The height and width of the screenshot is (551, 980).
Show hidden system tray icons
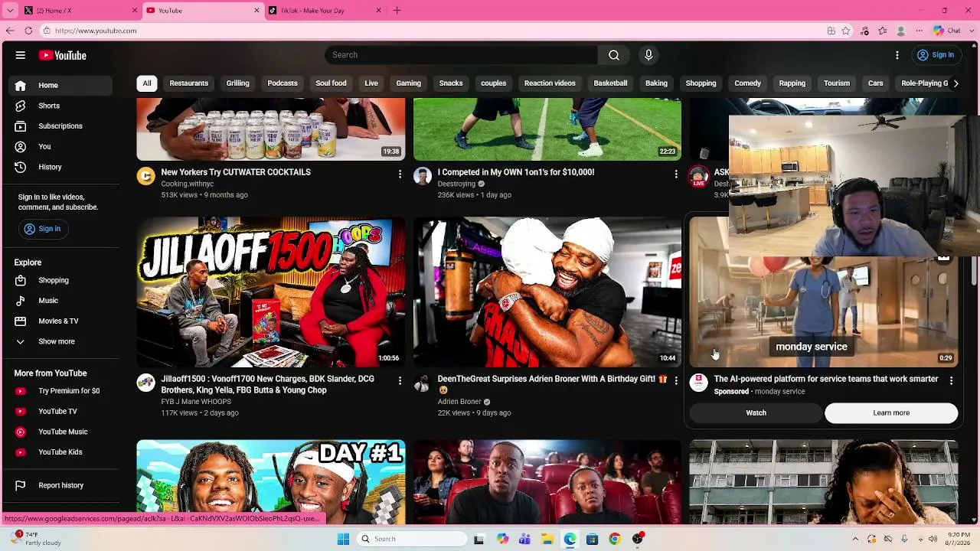(855, 539)
